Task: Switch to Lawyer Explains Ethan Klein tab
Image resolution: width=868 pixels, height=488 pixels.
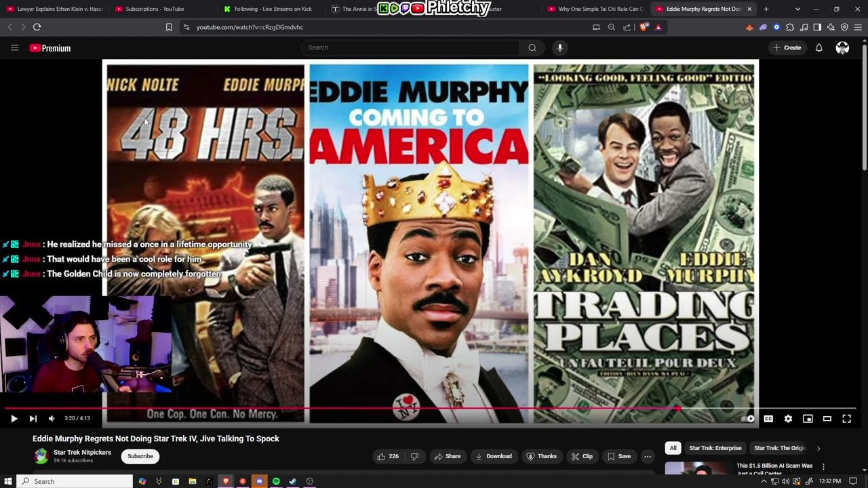Action: click(54, 9)
